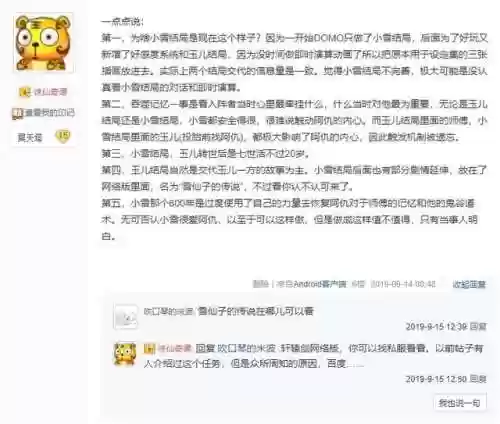Click the forum level title beside the badge

pyautogui.click(x=30, y=137)
